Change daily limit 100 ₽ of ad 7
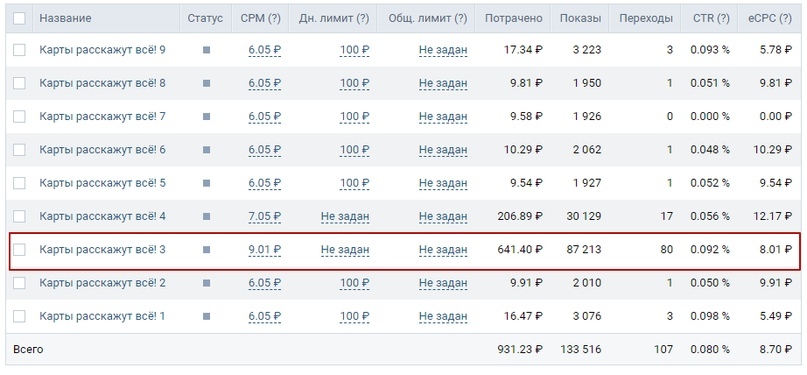The height and width of the screenshot is (375, 807). click(355, 116)
